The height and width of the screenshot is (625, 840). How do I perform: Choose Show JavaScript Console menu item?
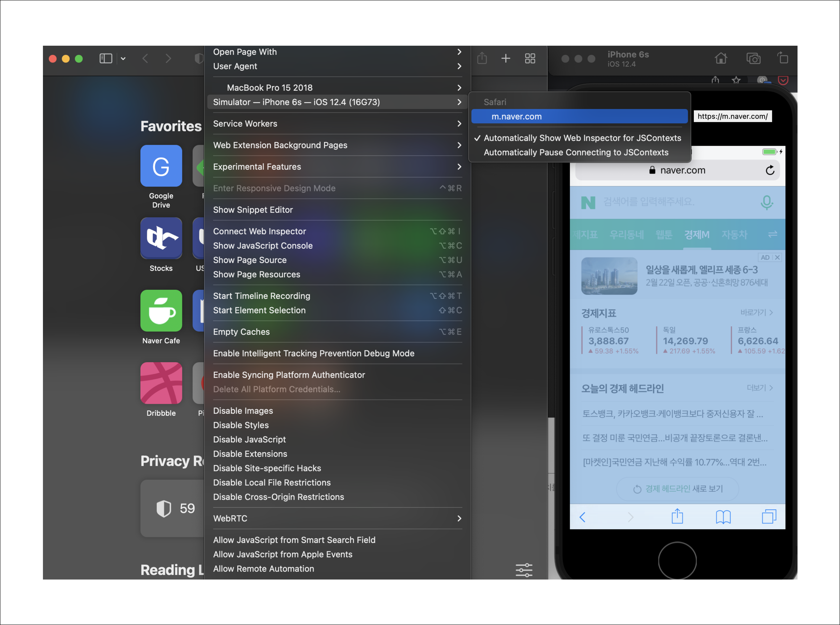pyautogui.click(x=263, y=246)
